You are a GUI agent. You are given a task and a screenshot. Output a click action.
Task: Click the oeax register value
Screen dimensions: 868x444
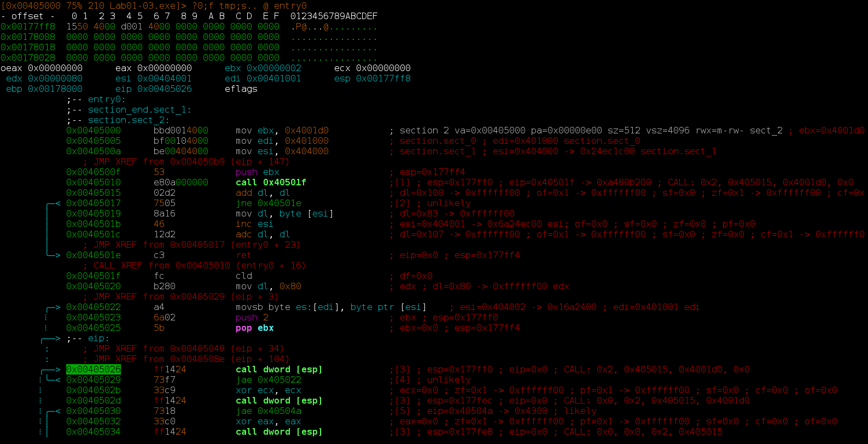55,68
